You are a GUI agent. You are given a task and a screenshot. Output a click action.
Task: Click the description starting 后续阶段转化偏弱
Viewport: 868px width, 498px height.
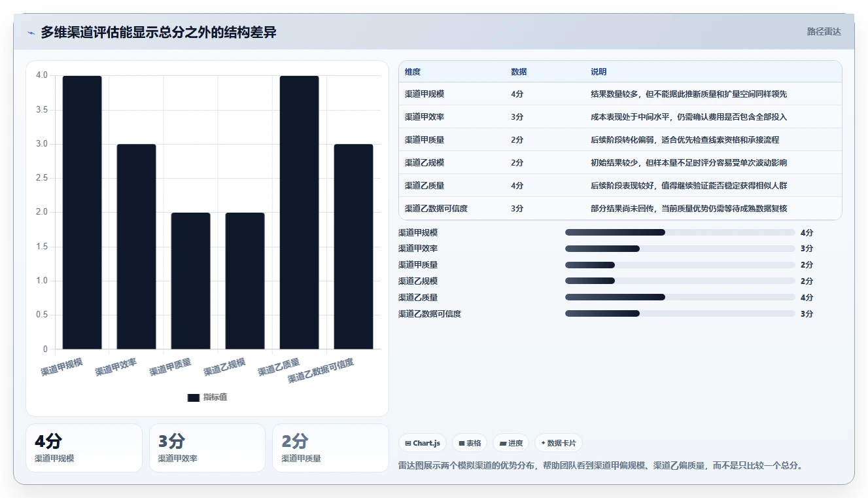tap(685, 140)
